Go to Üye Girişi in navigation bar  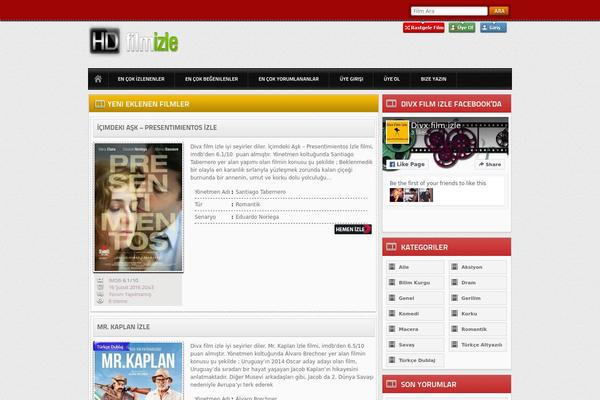coord(351,79)
